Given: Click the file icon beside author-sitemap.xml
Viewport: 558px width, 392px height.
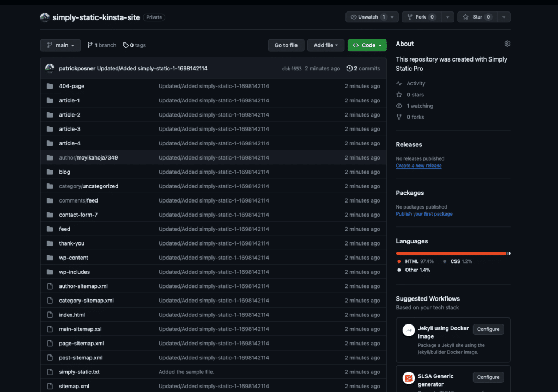Looking at the screenshot, I should (x=50, y=286).
